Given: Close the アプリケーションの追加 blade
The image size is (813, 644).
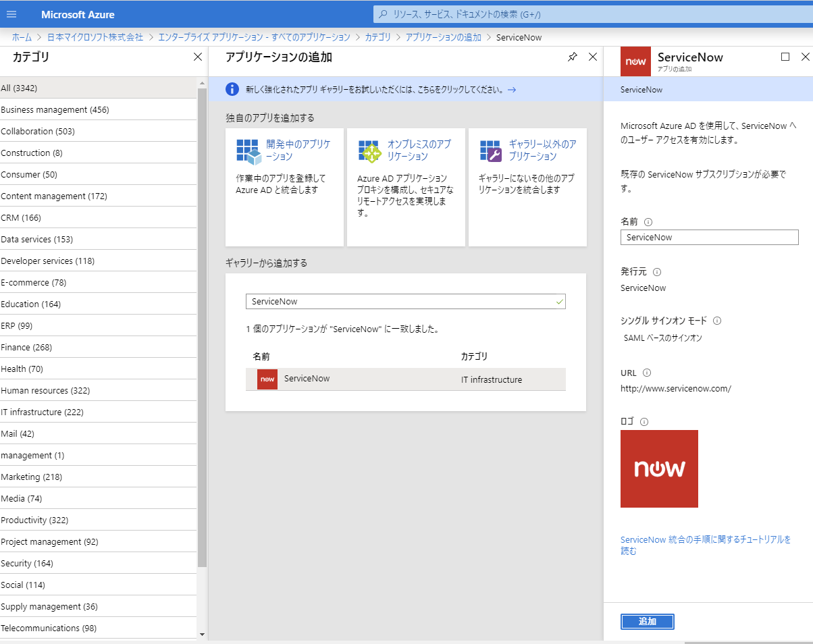Looking at the screenshot, I should (593, 57).
